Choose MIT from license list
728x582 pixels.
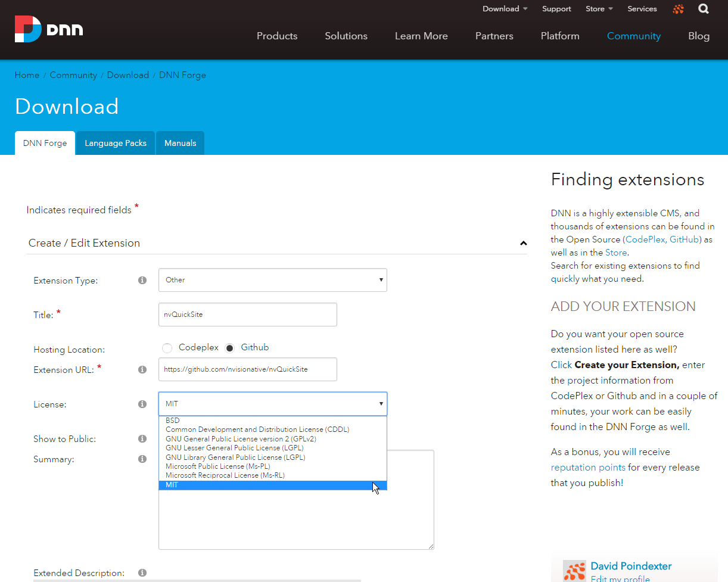click(x=273, y=485)
